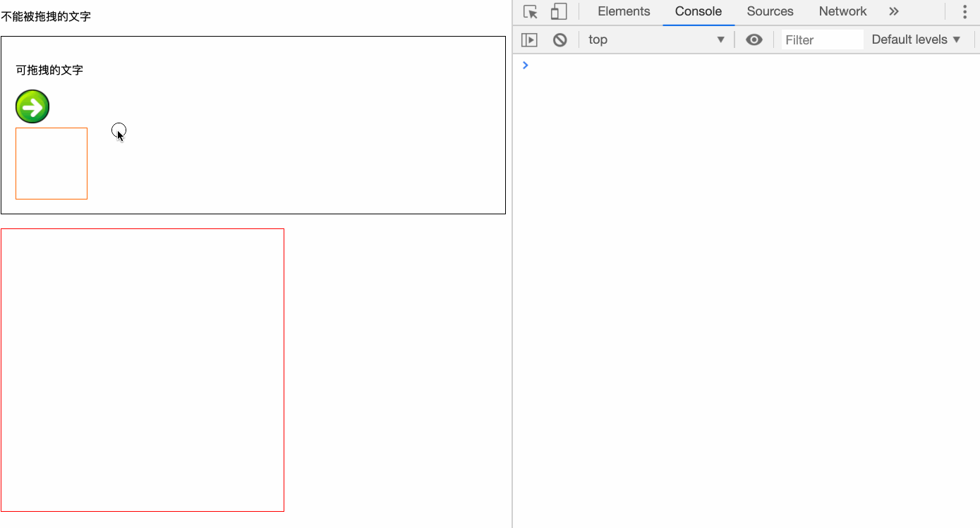Open the top context dropdown
This screenshot has height=528, width=980.
656,39
